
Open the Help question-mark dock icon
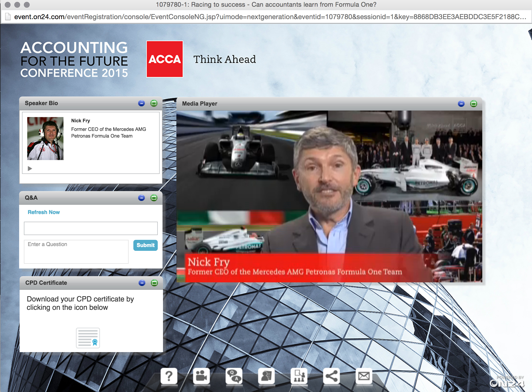pyautogui.click(x=169, y=376)
